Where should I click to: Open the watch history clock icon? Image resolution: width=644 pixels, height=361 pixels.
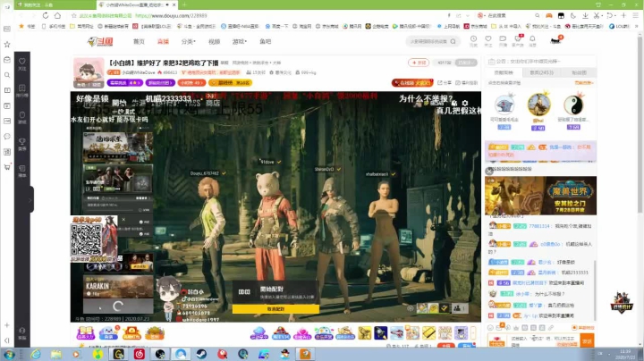click(x=473, y=40)
